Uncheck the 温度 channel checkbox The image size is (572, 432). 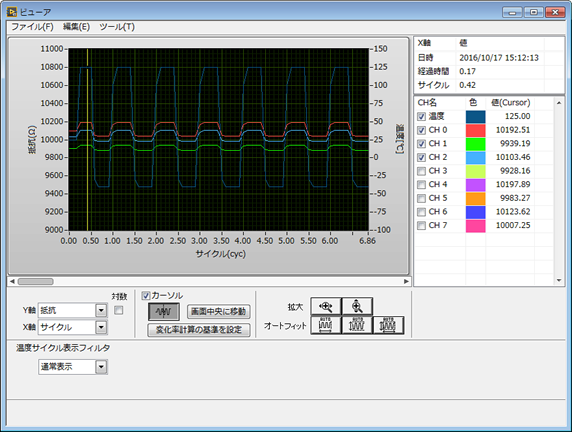pos(421,116)
